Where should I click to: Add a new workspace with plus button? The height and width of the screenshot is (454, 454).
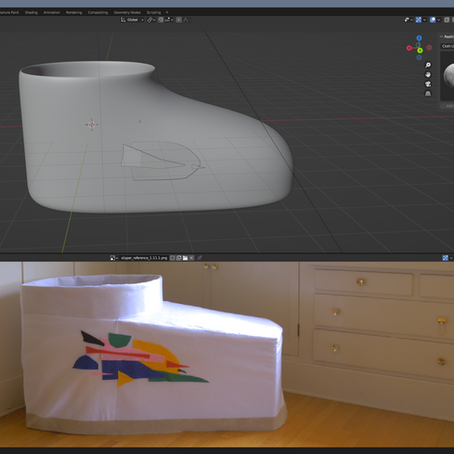tap(167, 12)
